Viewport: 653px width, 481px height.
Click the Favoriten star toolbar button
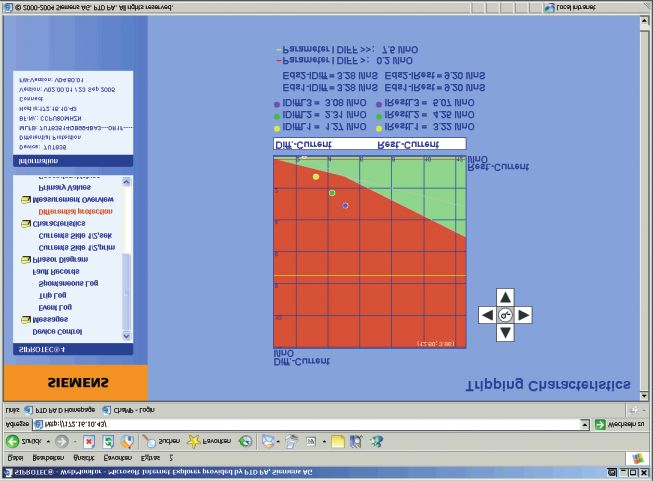coord(208,441)
